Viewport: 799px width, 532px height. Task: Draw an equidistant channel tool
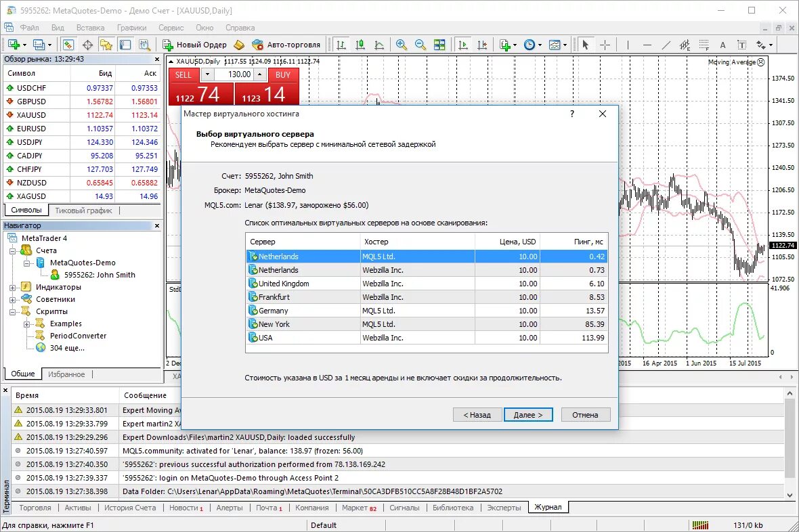click(x=685, y=45)
